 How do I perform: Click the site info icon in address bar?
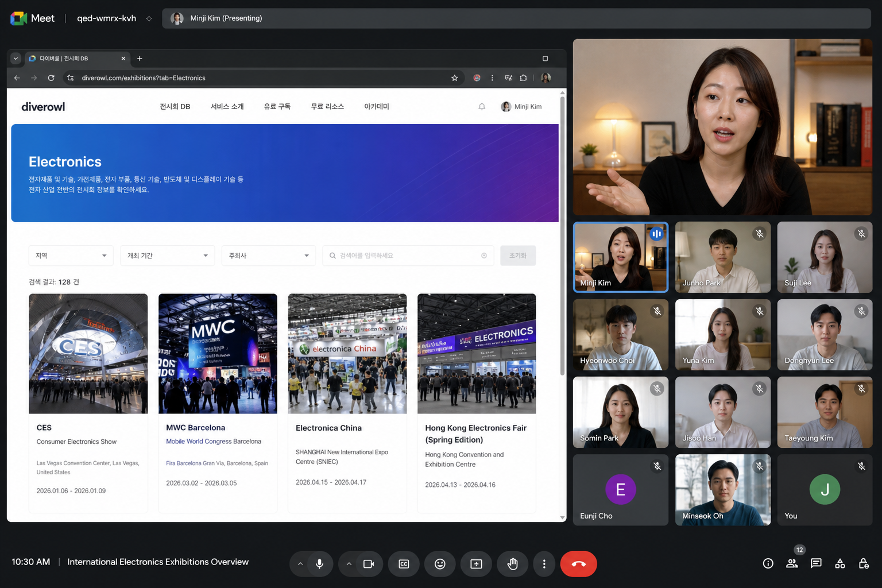70,78
